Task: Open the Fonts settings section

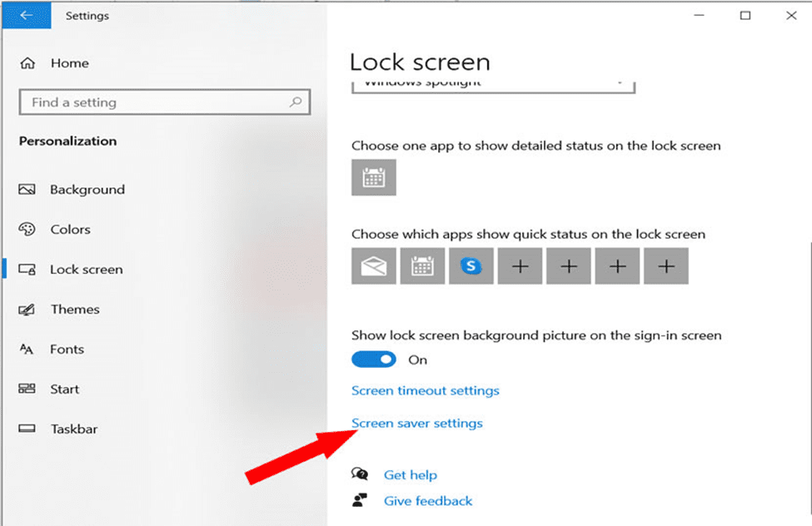Action: tap(67, 350)
